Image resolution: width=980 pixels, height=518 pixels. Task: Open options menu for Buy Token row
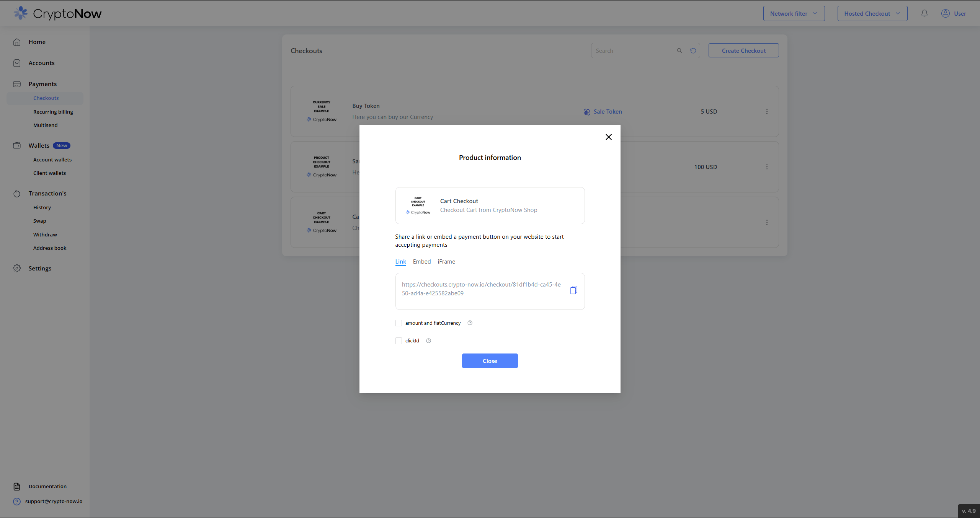point(767,111)
